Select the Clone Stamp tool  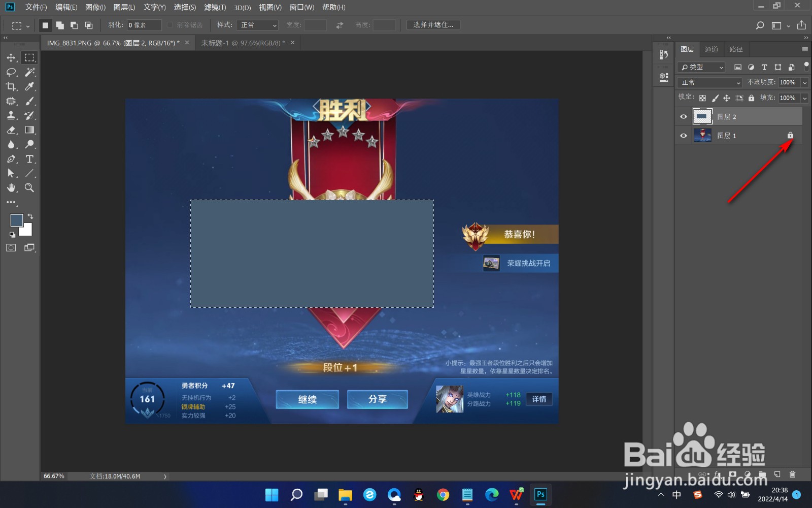pos(11,115)
